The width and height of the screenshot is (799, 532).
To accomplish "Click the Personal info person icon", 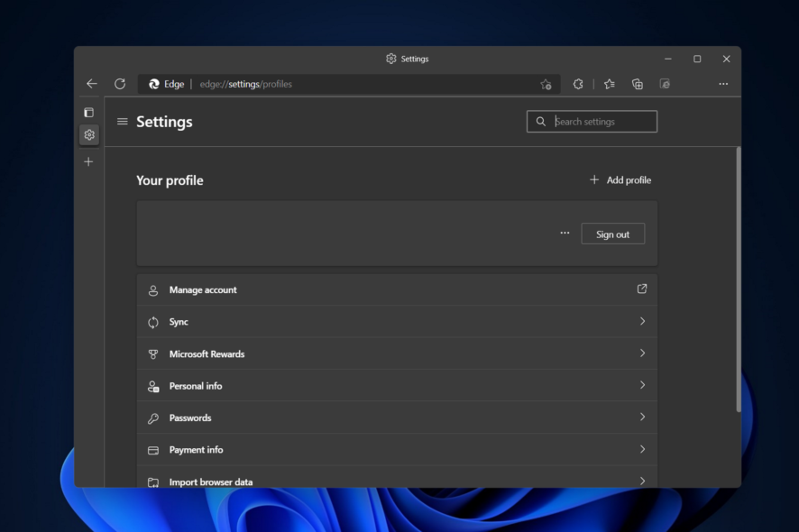I will tap(153, 386).
